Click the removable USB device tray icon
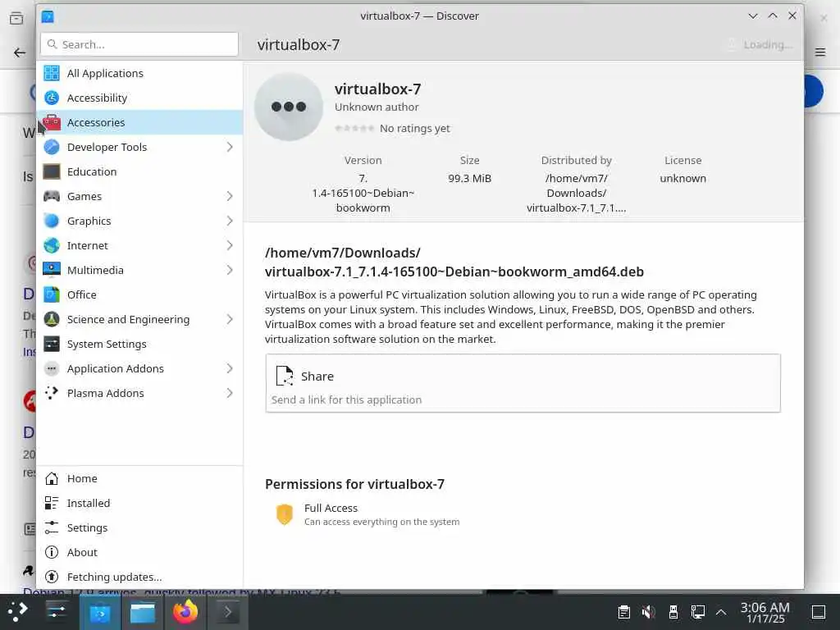Image resolution: width=840 pixels, height=630 pixels. [x=673, y=612]
